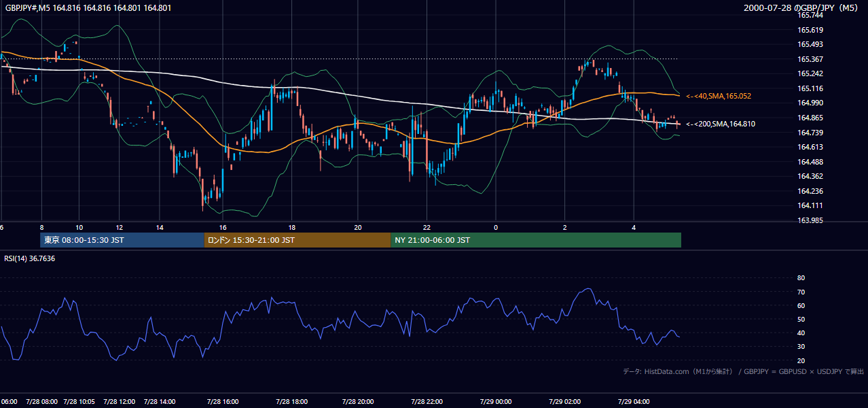The width and height of the screenshot is (868, 408).
Task: Click the GBPJPY = GBPUSD × USDJPY note
Action: [x=804, y=371]
